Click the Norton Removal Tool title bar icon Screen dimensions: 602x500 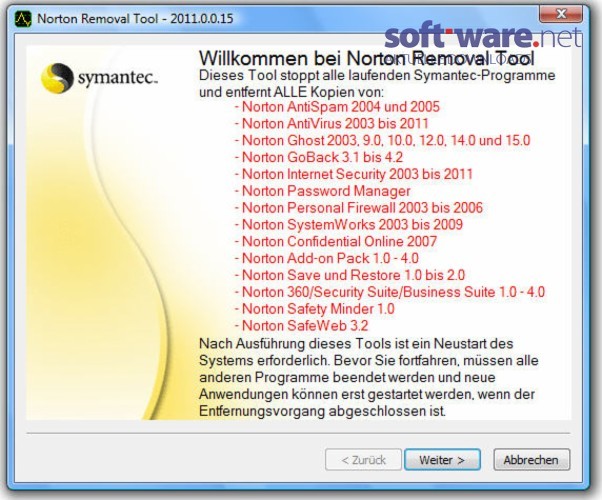pyautogui.click(x=23, y=18)
